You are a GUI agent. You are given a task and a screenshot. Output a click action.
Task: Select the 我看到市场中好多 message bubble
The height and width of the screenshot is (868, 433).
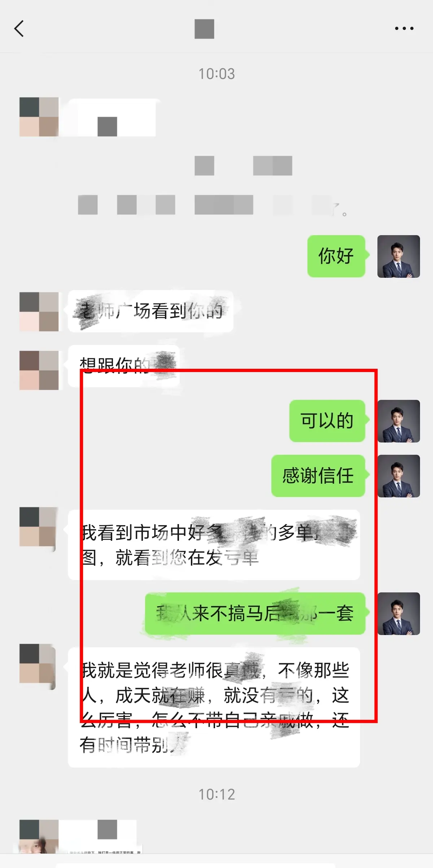tap(214, 545)
